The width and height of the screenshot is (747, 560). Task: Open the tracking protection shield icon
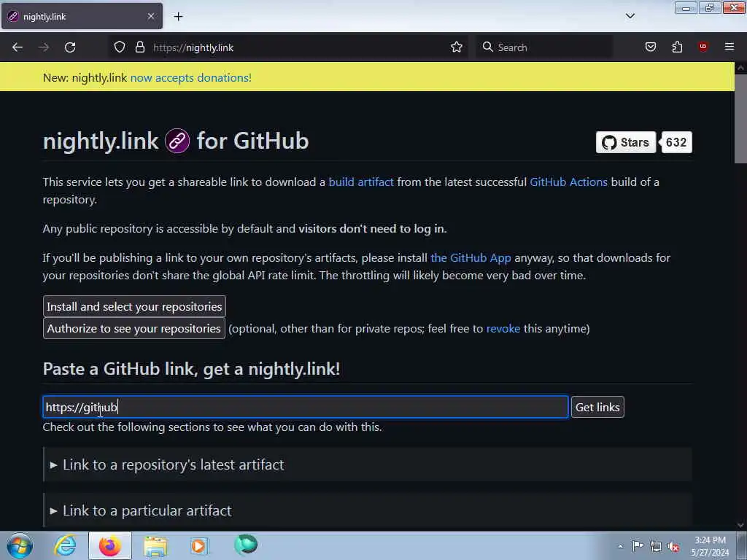pos(120,47)
